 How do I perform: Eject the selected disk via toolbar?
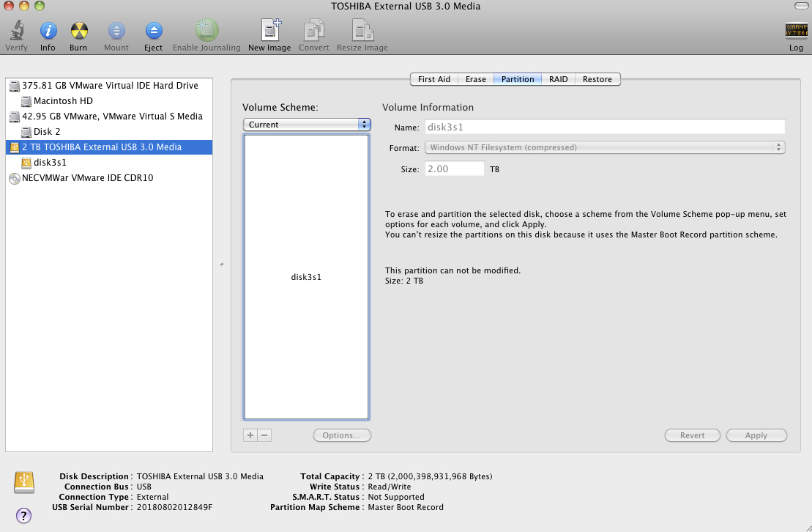154,31
